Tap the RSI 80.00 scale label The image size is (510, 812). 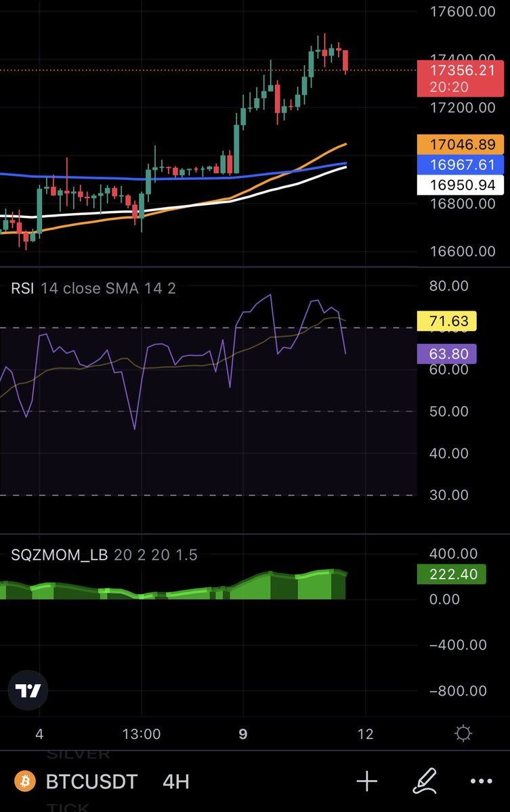click(449, 286)
